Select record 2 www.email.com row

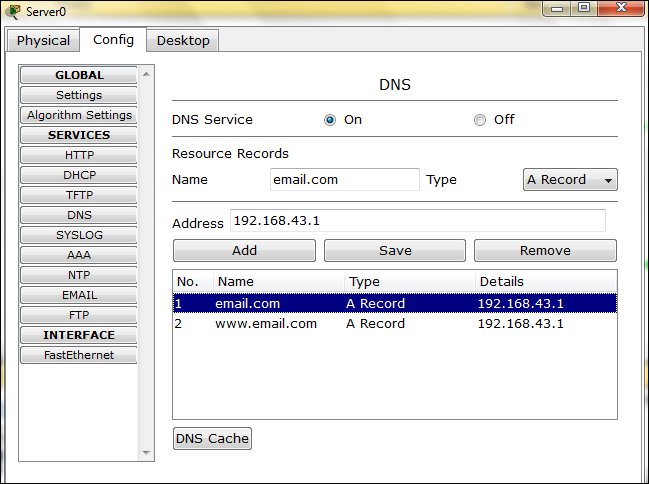pos(395,323)
